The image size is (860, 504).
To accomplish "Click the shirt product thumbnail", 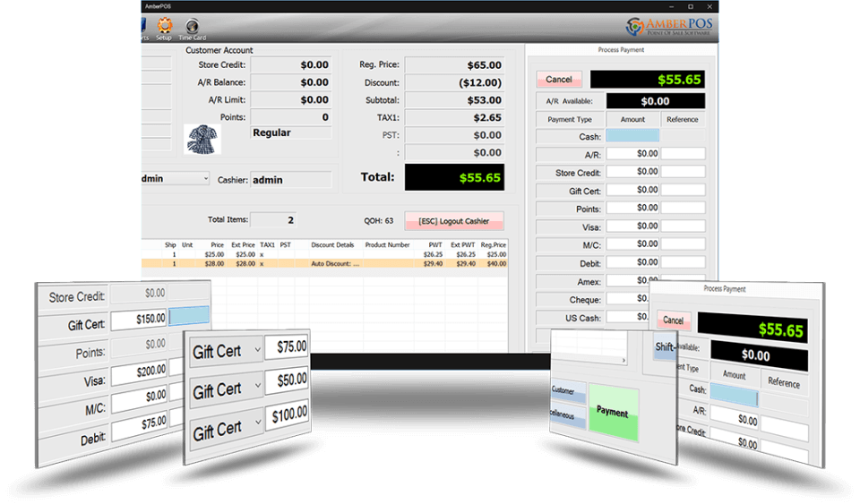I will click(x=202, y=139).
